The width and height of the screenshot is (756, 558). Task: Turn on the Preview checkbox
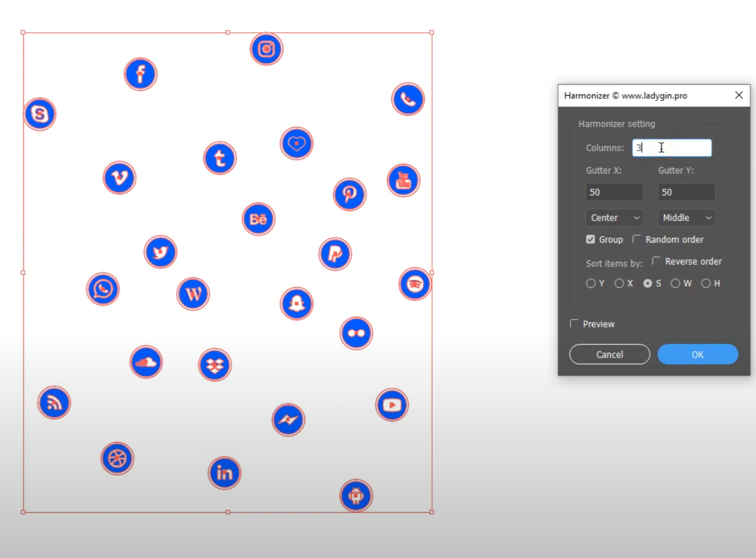(574, 324)
